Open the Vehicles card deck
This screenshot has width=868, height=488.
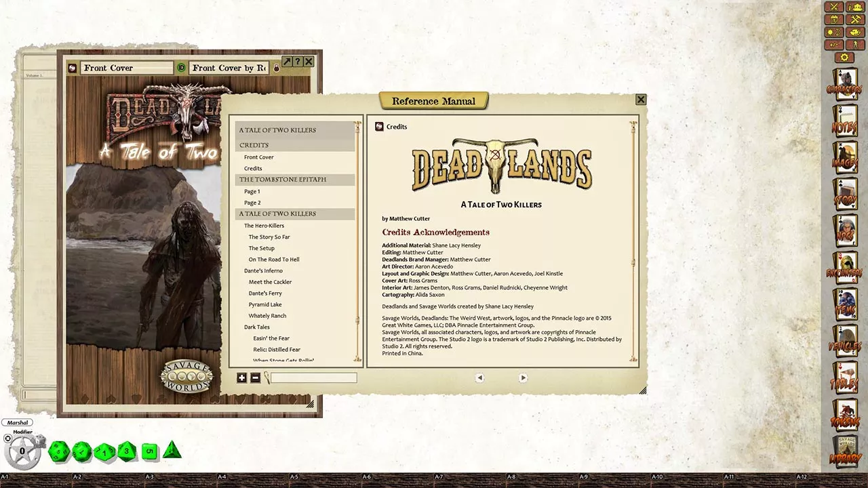pyautogui.click(x=845, y=341)
